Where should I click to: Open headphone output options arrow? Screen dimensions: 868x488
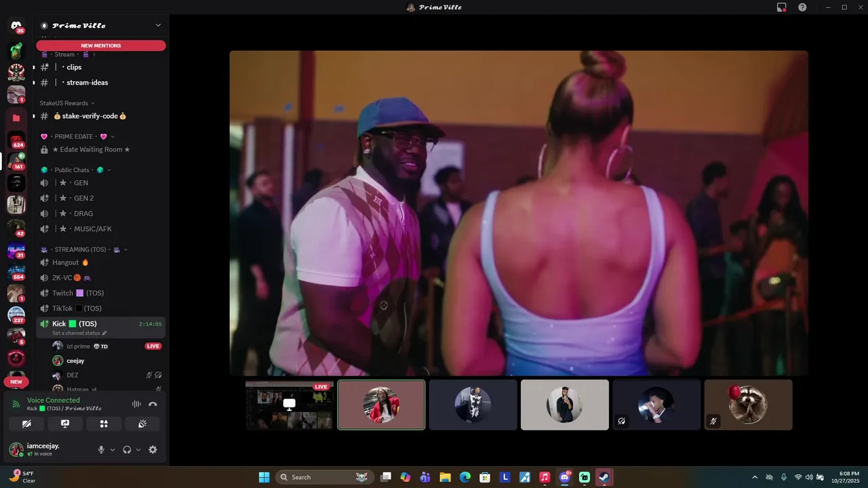(138, 449)
